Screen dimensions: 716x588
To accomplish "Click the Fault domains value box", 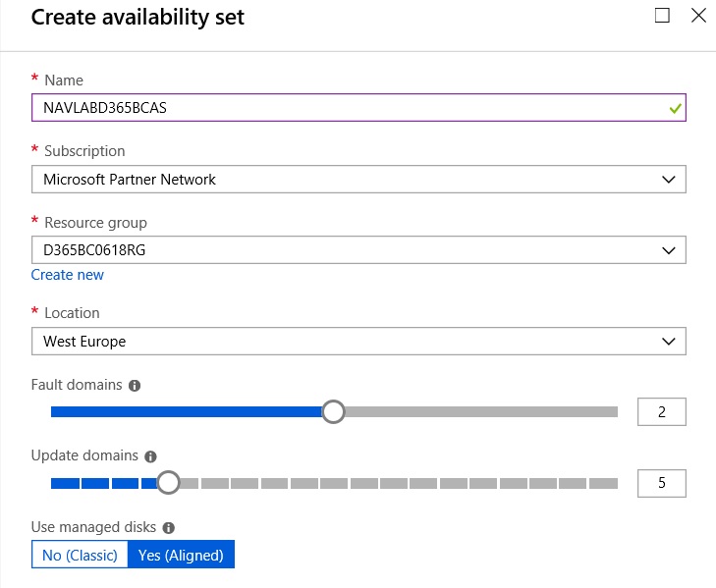I will click(x=662, y=411).
